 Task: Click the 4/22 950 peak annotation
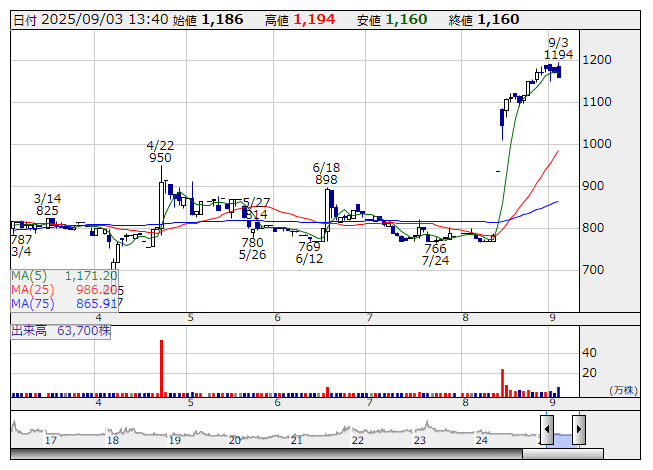click(x=160, y=152)
